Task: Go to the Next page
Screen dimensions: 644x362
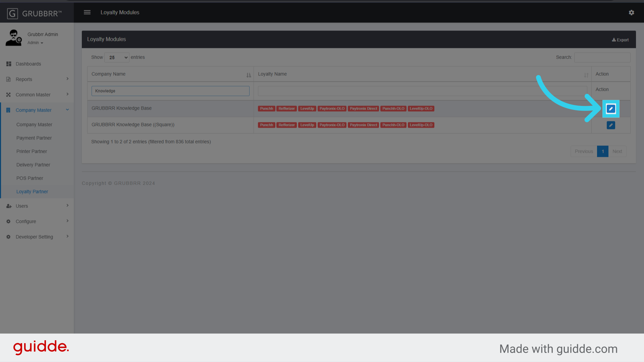Action: [617, 152]
